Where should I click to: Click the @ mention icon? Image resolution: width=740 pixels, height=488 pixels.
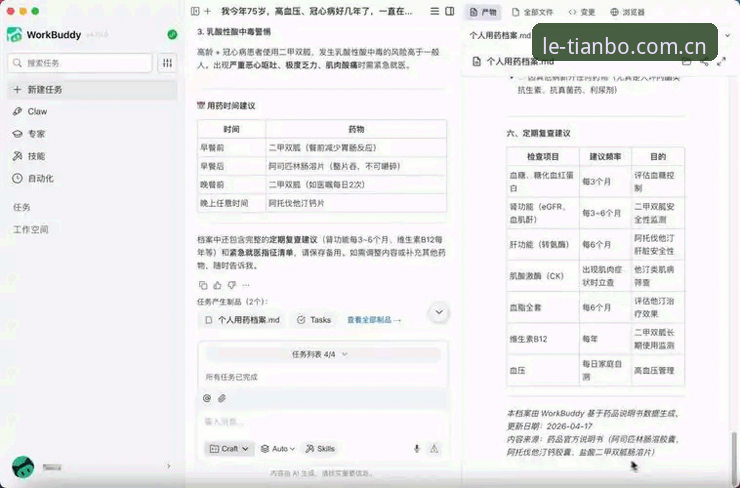click(207, 398)
